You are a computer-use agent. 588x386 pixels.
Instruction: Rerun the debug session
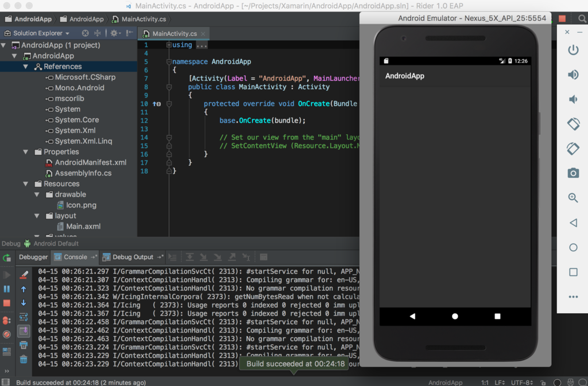click(7, 258)
